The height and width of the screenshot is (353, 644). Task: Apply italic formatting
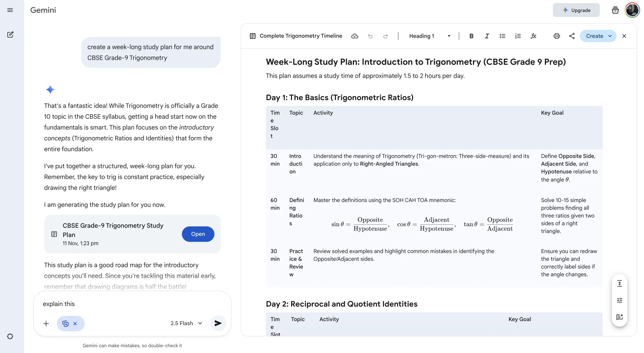[x=487, y=36]
